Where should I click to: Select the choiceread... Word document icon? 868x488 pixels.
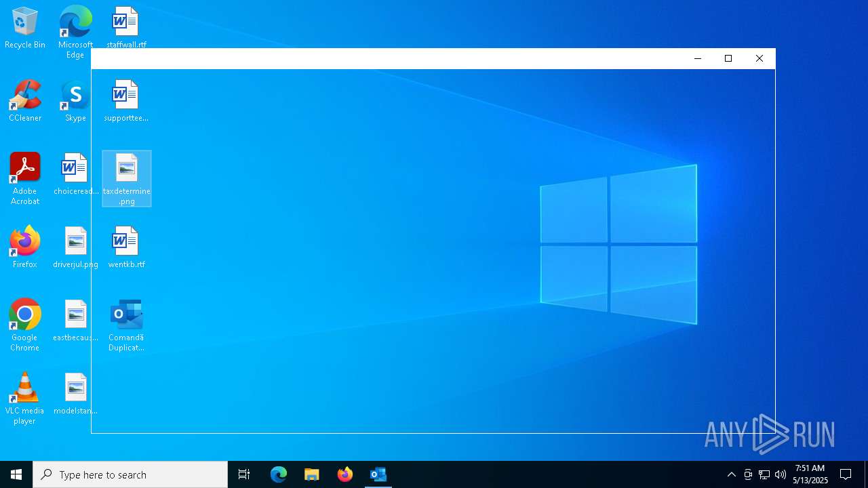pos(75,175)
